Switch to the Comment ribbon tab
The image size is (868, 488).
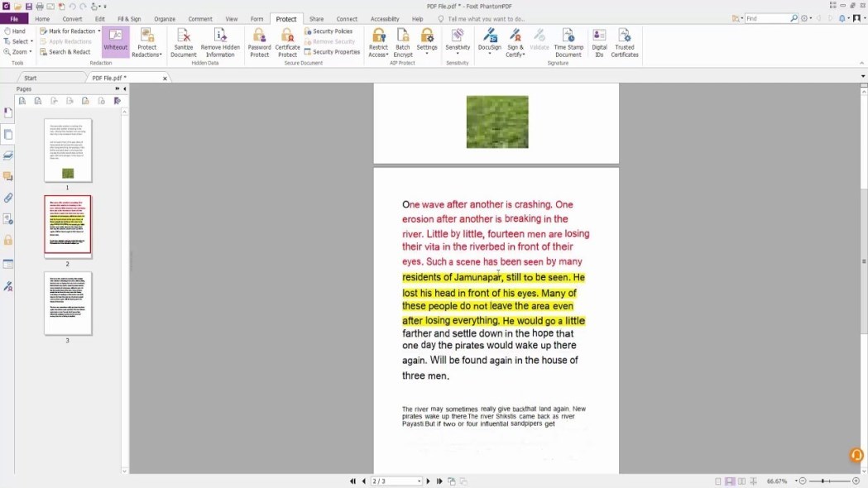[x=200, y=19]
